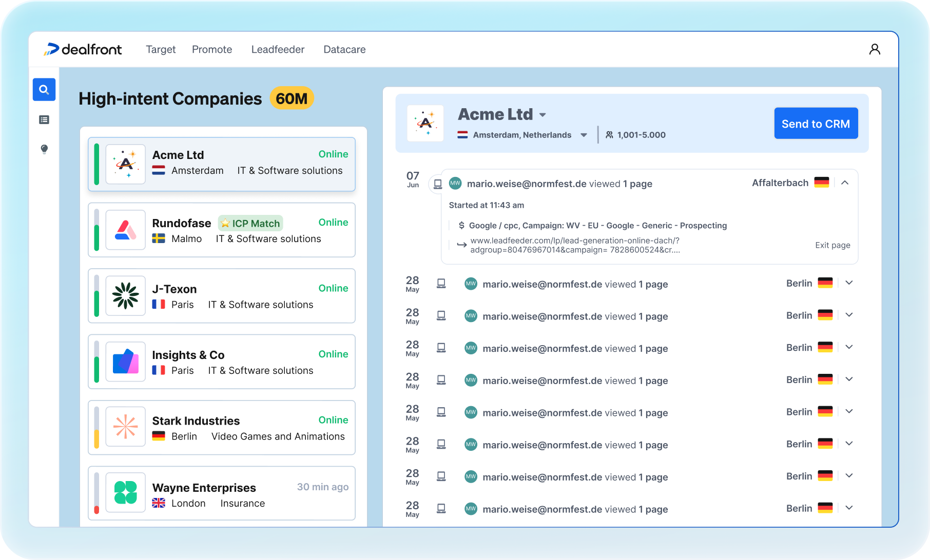930x560 pixels.
Task: Click the Exit page label
Action: 832,245
